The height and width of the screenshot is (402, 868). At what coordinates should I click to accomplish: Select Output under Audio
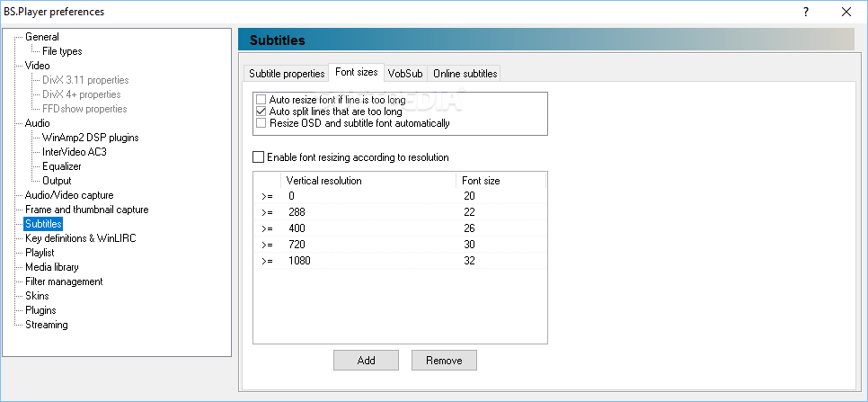coord(57,181)
